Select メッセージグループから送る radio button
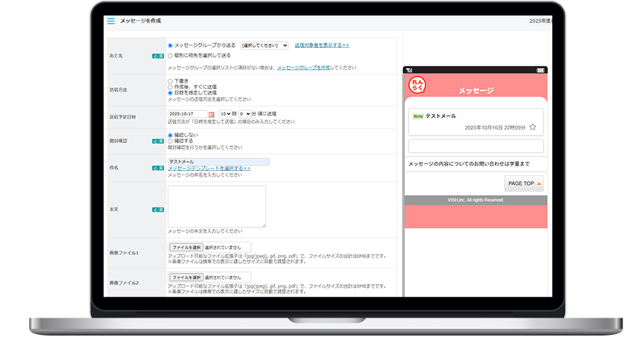Image resolution: width=644 pixels, height=343 pixels. [x=170, y=45]
